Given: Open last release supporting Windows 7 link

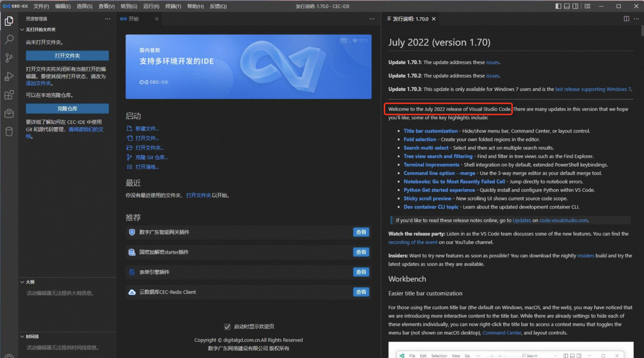Looking at the screenshot, I should (593, 89).
